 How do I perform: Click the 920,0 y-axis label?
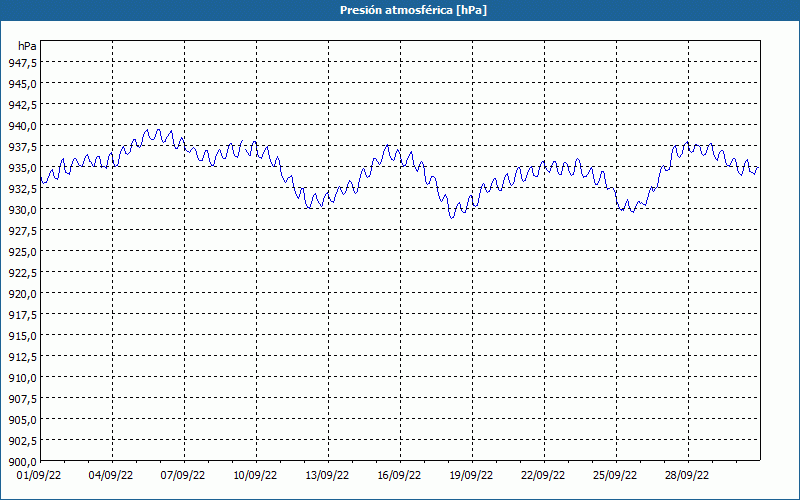pos(22,294)
